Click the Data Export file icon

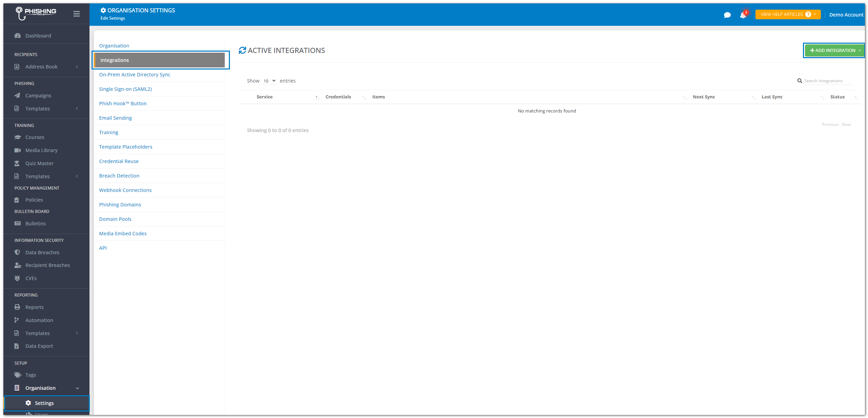17,346
